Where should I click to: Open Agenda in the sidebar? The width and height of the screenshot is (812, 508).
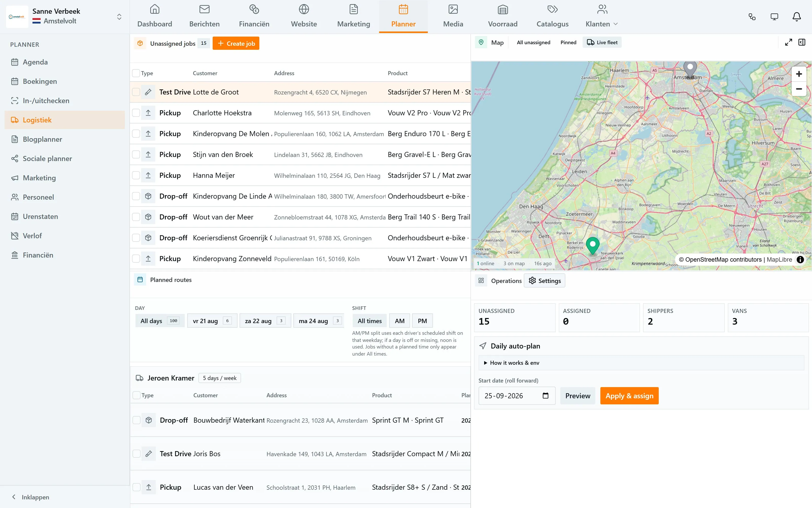(x=64, y=62)
